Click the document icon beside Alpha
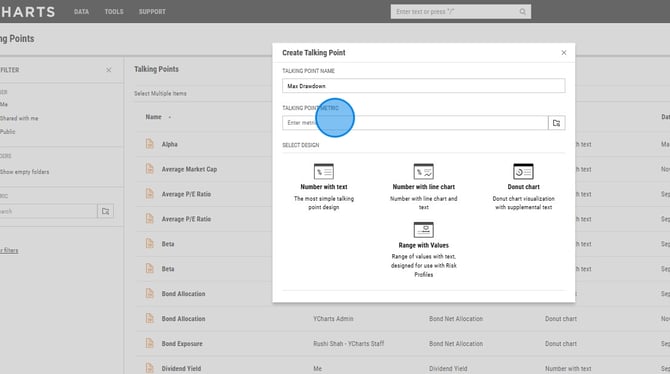This screenshot has height=374, width=670. 150,144
